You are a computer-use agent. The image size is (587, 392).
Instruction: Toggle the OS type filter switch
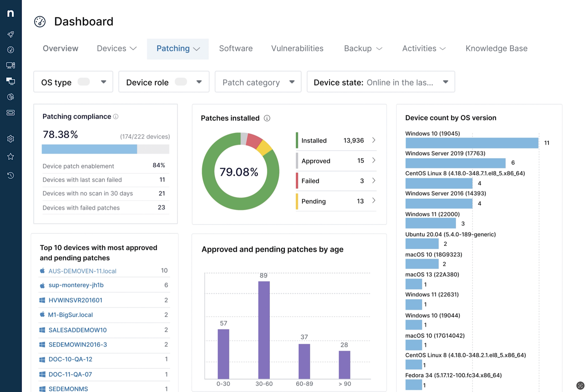(83, 82)
